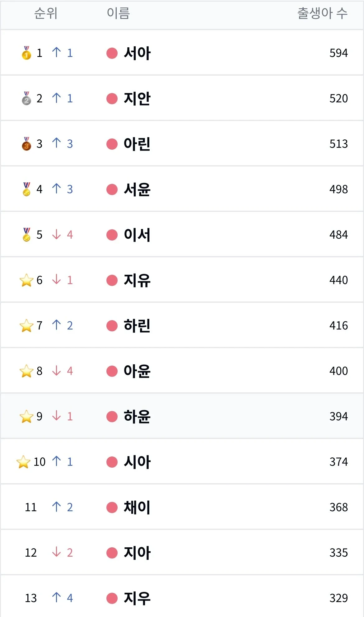This screenshot has width=364, height=617.
Task: Select the name 서아 at rank 1
Action: (137, 53)
